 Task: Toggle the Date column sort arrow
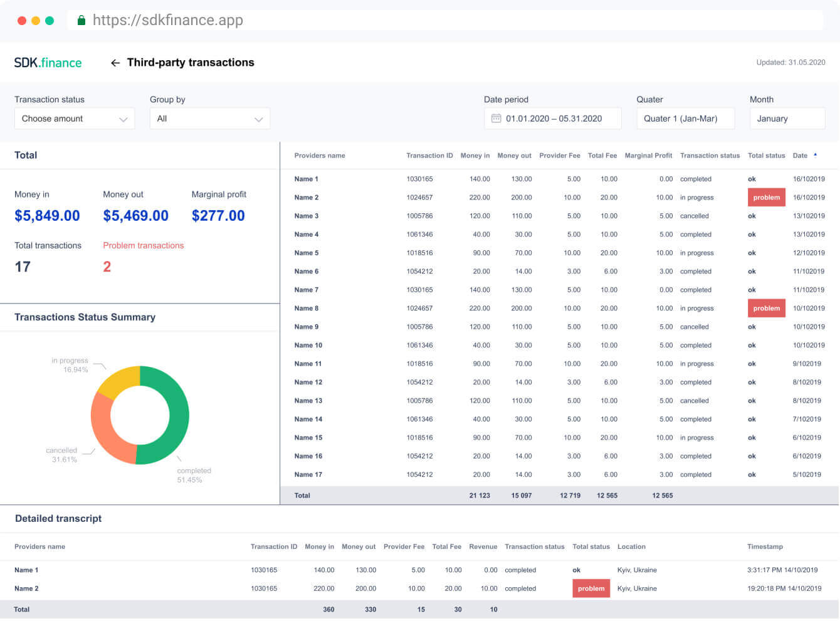[x=816, y=154]
